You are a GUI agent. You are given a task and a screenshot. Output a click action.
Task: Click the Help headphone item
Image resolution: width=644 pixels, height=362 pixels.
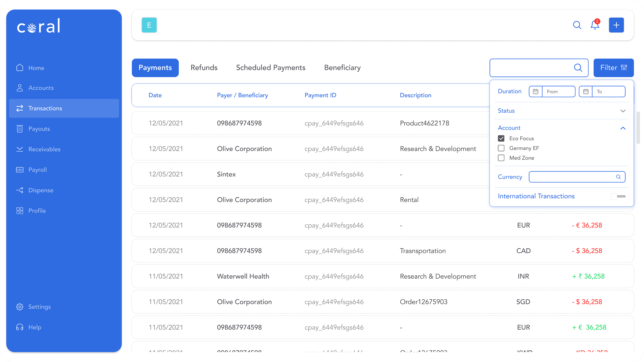pos(34,327)
